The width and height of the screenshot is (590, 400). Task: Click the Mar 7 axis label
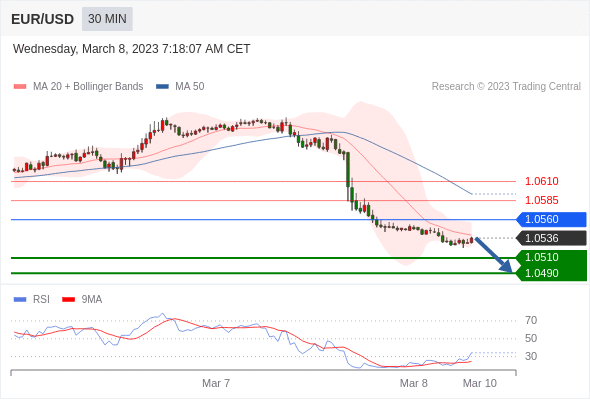[x=216, y=383]
